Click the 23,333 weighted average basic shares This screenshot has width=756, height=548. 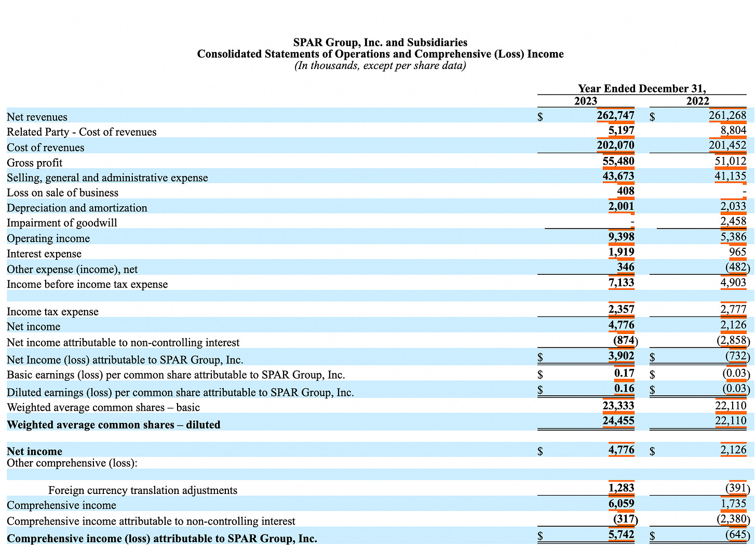[x=618, y=405]
